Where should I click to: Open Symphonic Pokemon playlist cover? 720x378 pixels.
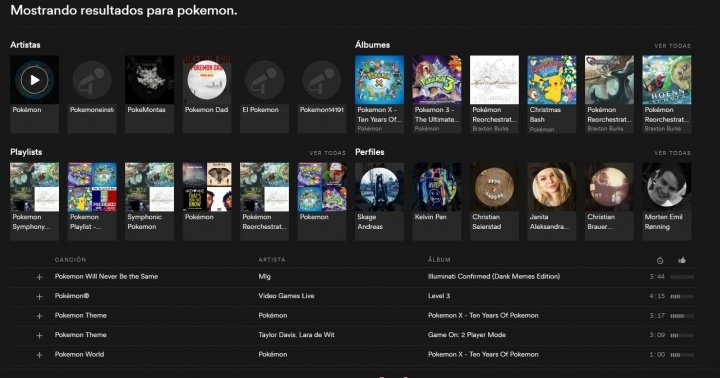click(149, 187)
